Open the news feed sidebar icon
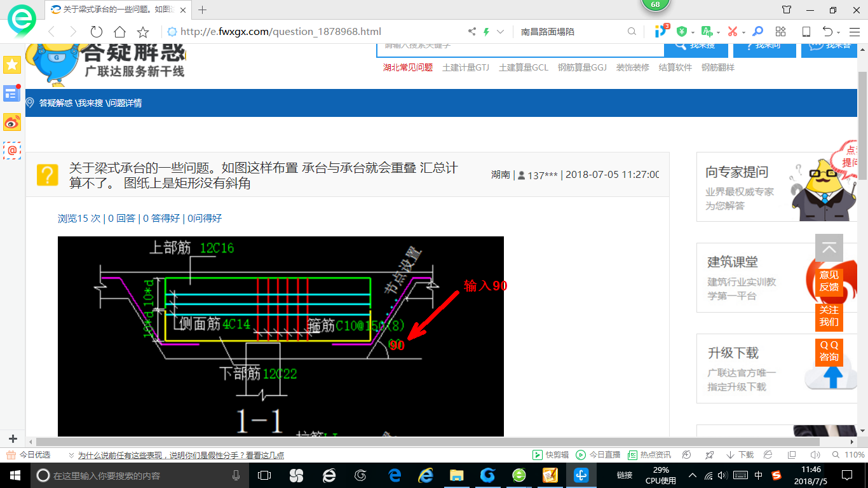This screenshot has height=488, width=868. click(12, 94)
